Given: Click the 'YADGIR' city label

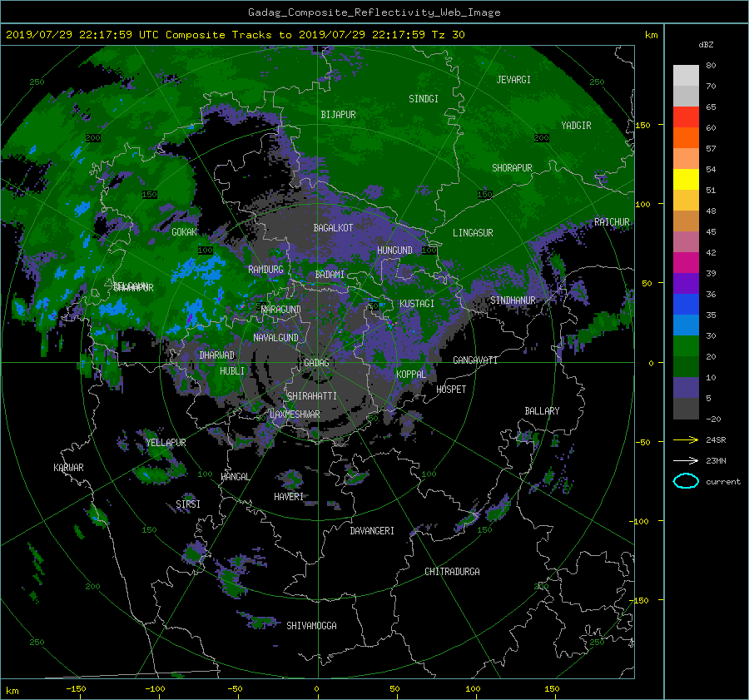Looking at the screenshot, I should click(x=576, y=126).
